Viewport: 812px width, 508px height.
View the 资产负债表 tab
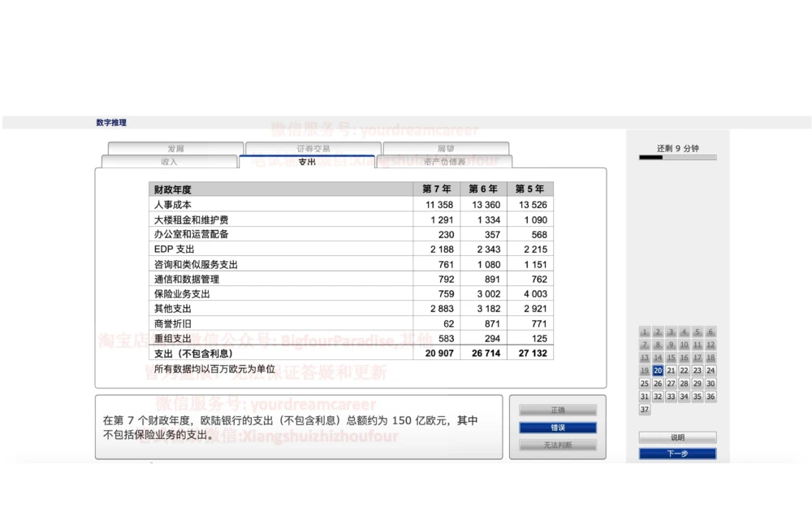point(444,161)
